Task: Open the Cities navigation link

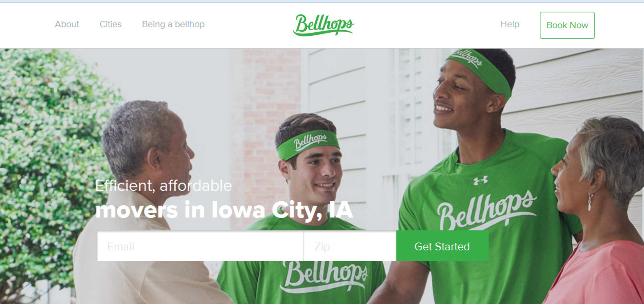Action: pos(110,24)
